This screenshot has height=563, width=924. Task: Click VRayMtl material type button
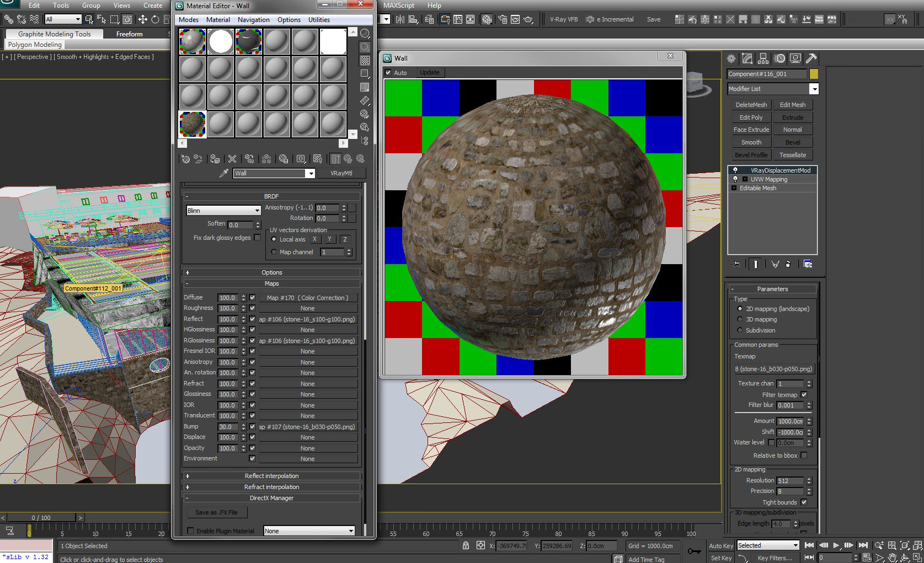tap(341, 173)
